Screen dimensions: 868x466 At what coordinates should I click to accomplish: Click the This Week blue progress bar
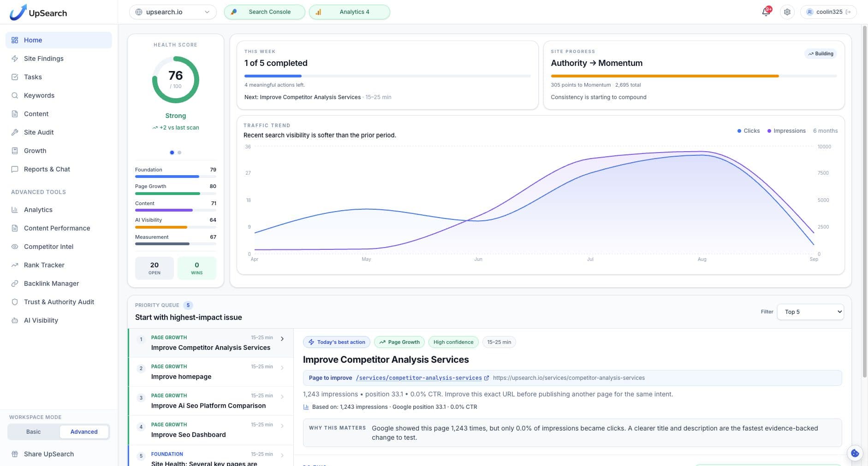[273, 76]
